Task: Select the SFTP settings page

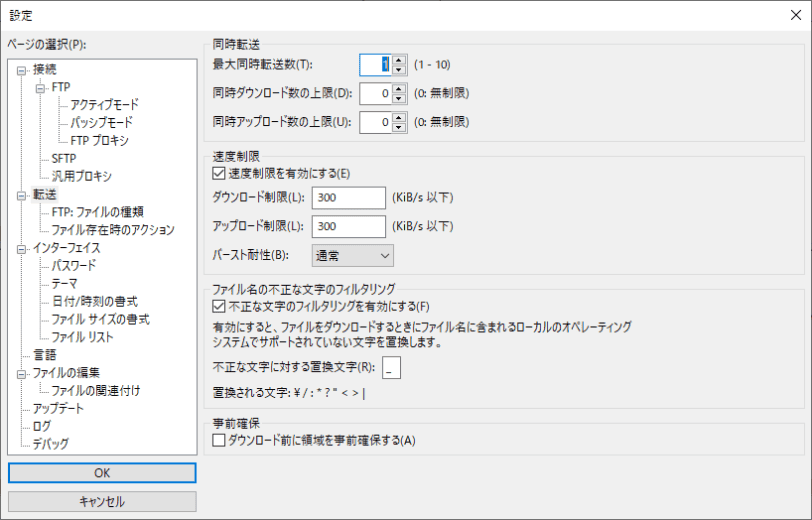Action: 64,158
